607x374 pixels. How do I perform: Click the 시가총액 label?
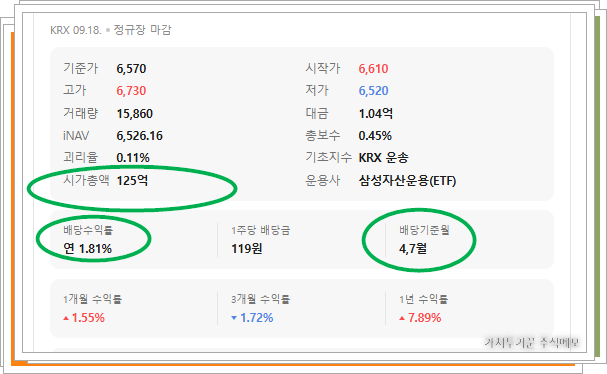coord(86,180)
